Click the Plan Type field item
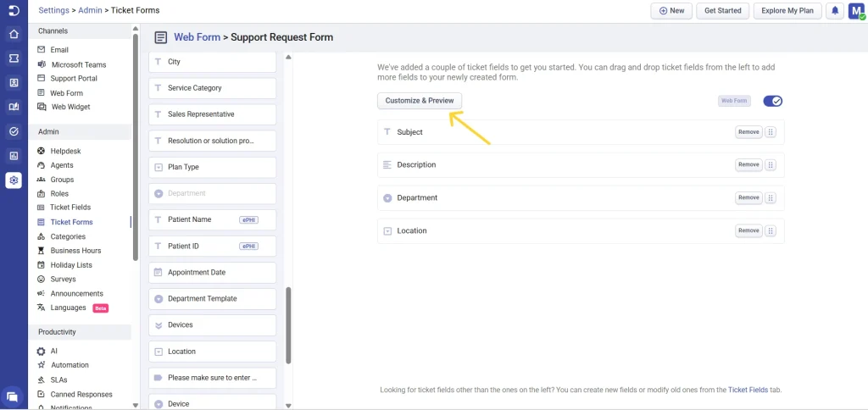868x410 pixels. point(212,167)
